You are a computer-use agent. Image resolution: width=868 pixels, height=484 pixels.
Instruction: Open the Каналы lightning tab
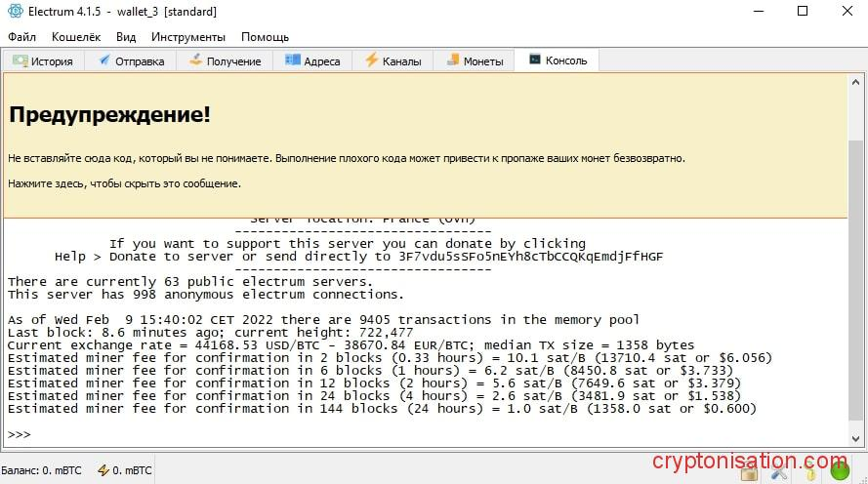pos(393,60)
